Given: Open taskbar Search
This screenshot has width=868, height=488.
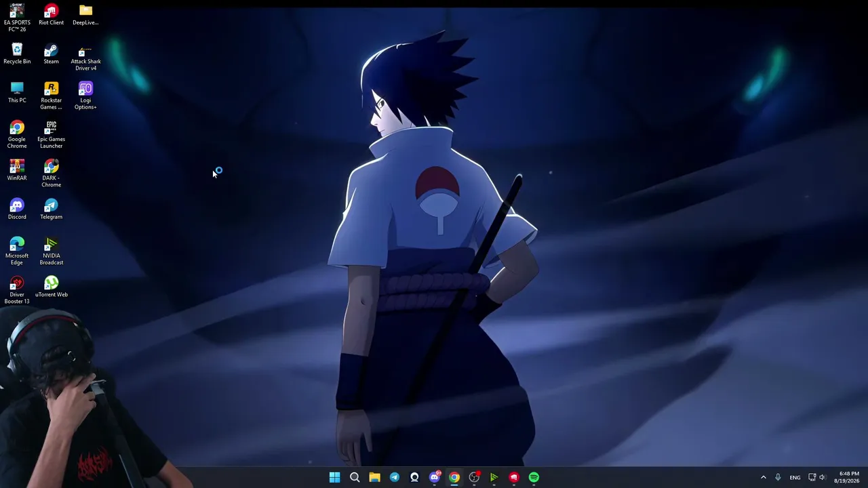Looking at the screenshot, I should 355,477.
